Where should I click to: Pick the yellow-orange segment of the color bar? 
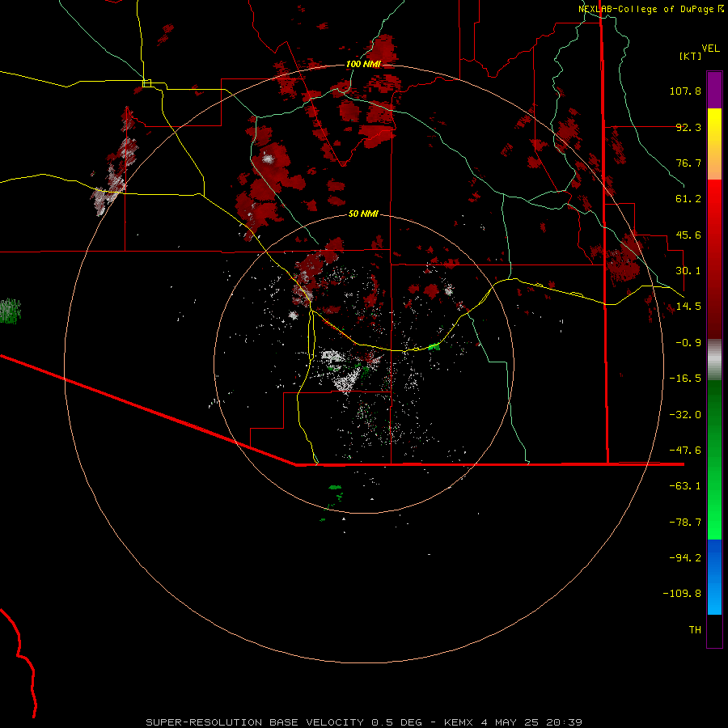tap(714, 144)
